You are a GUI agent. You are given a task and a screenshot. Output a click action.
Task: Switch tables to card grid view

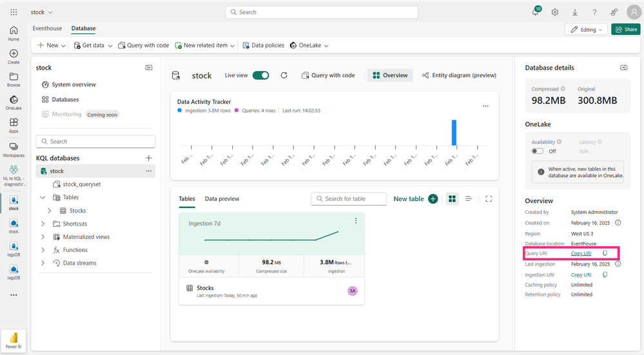coord(452,198)
